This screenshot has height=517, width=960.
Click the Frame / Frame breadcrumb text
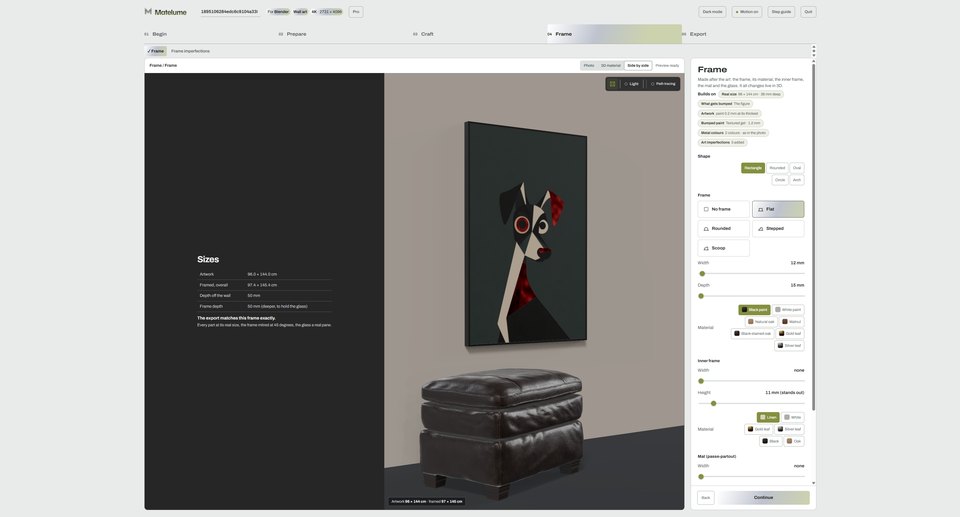pyautogui.click(x=163, y=66)
